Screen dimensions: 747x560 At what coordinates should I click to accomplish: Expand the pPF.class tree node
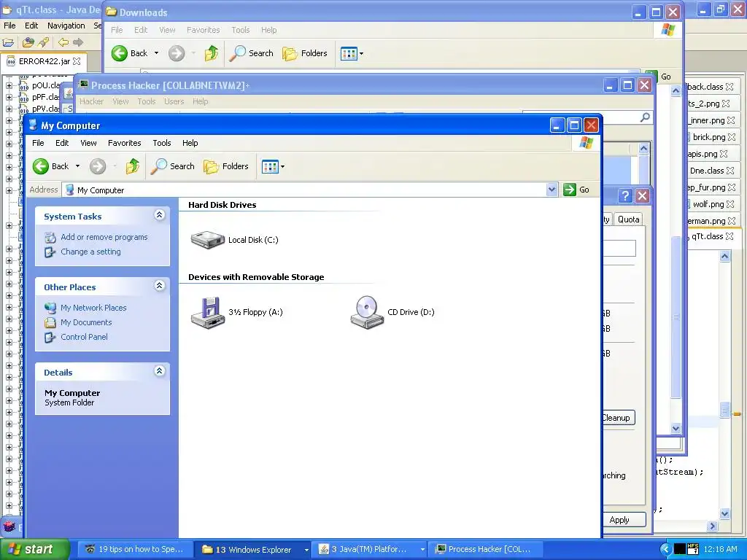click(x=9, y=97)
